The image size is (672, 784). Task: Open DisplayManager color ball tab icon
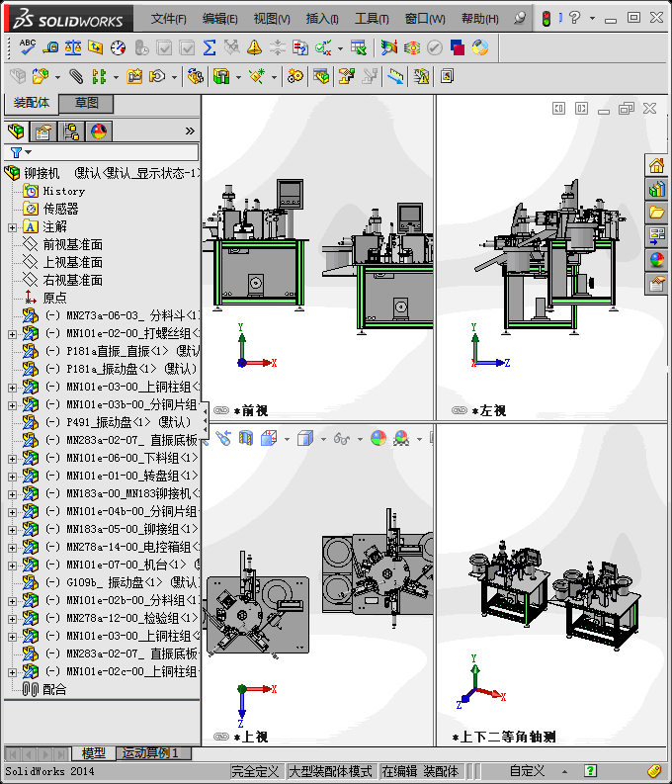(99, 131)
